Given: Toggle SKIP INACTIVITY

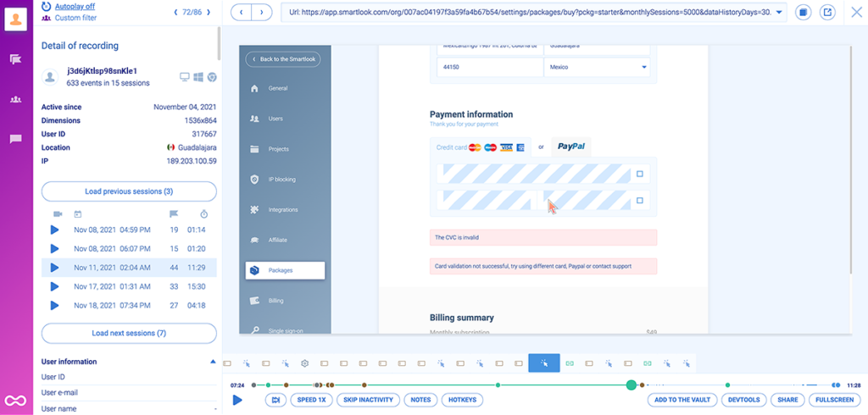Looking at the screenshot, I should pyautogui.click(x=368, y=400).
